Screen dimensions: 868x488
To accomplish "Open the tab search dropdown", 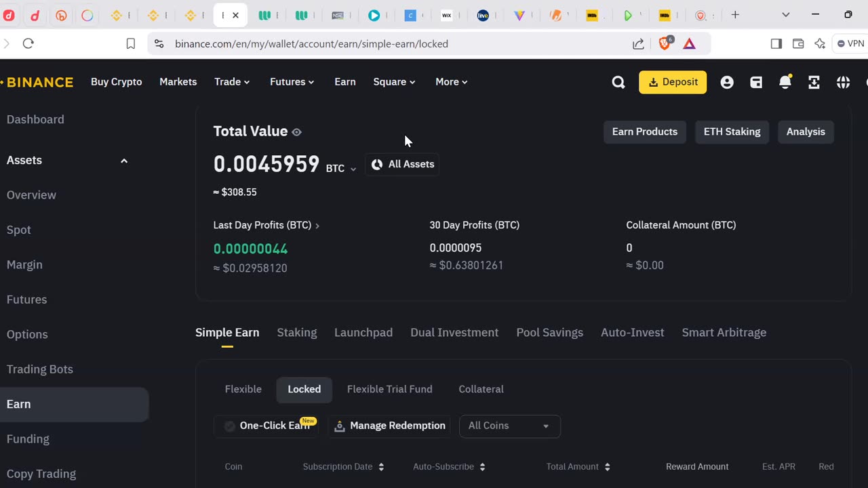I will pos(785,15).
